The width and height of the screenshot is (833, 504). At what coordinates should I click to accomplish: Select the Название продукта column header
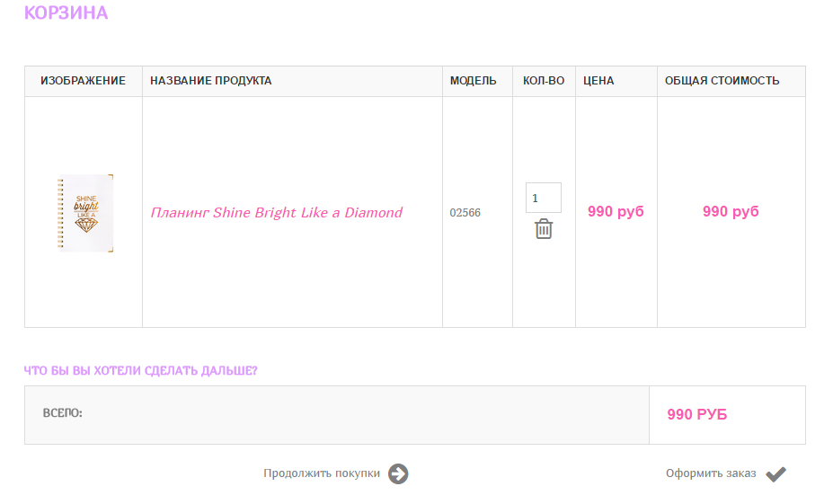211,81
